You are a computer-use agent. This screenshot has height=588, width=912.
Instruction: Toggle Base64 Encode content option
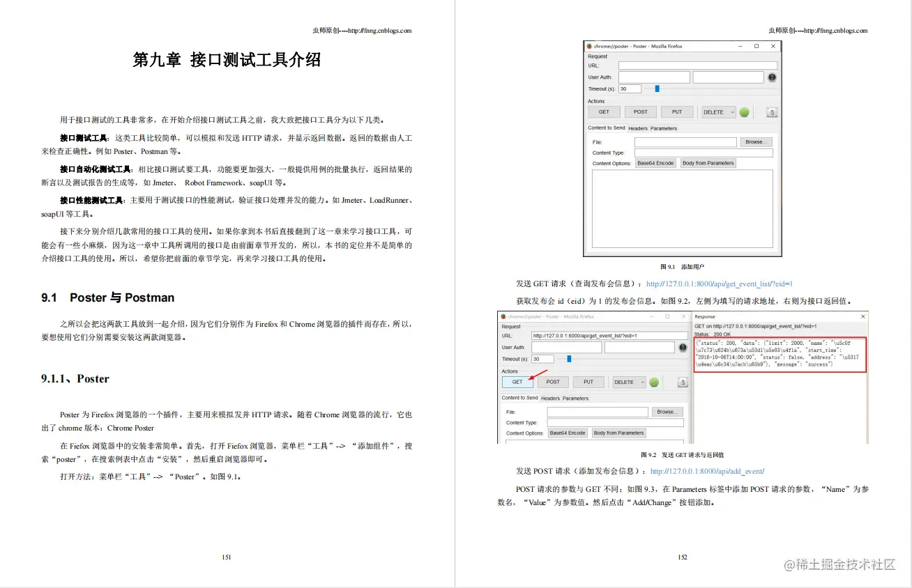(x=655, y=163)
